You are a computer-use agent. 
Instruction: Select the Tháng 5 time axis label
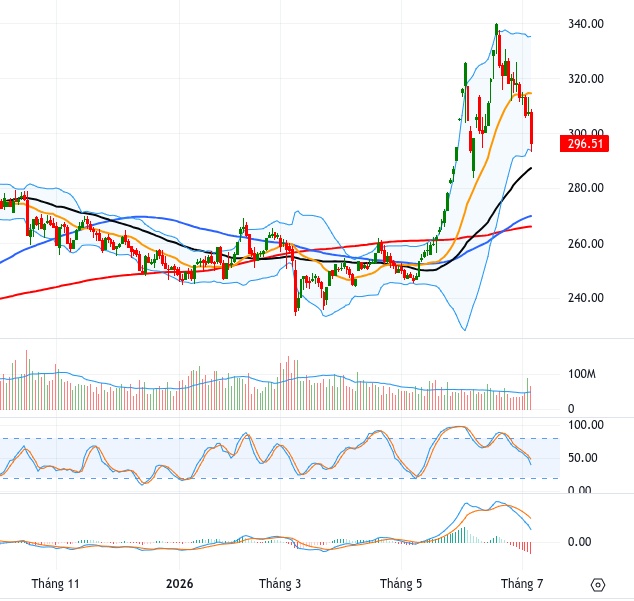coord(401,584)
